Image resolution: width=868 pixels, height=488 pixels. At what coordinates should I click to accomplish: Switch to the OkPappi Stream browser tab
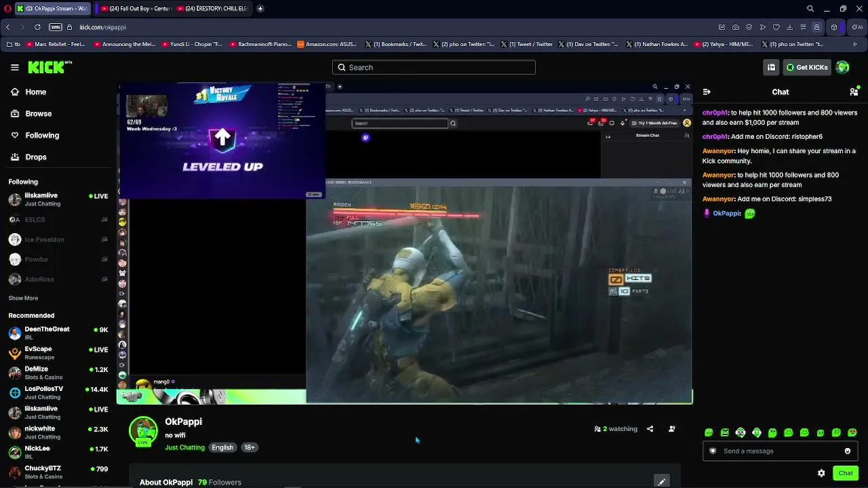pos(53,9)
